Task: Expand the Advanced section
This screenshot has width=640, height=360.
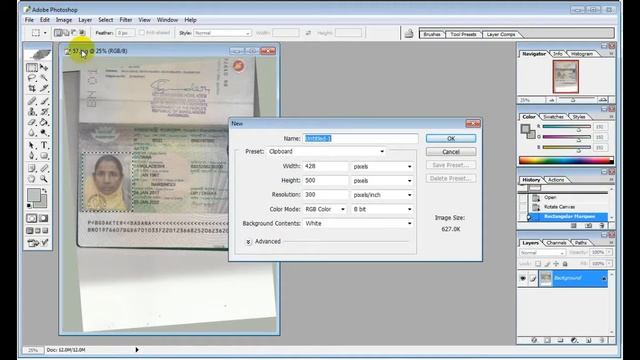Action: (248, 242)
